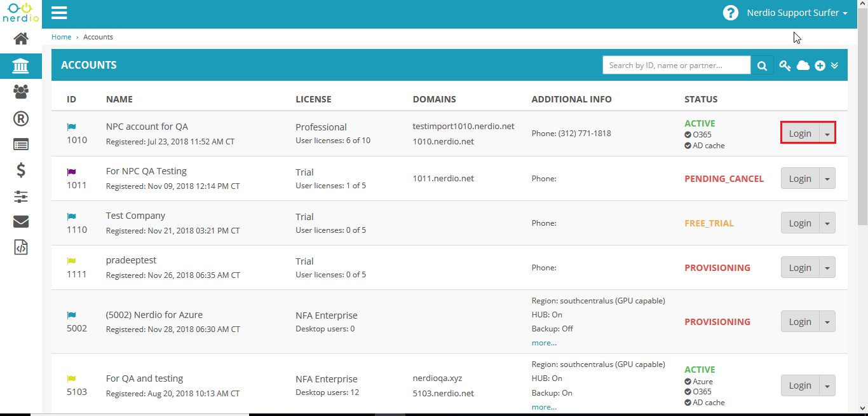
Task: Click FREE_TRIAL status text
Action: (x=709, y=223)
